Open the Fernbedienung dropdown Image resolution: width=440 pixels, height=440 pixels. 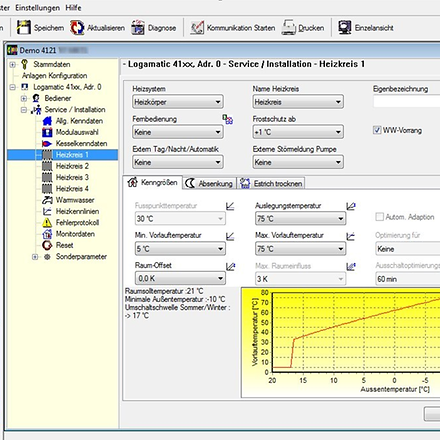tap(178, 132)
